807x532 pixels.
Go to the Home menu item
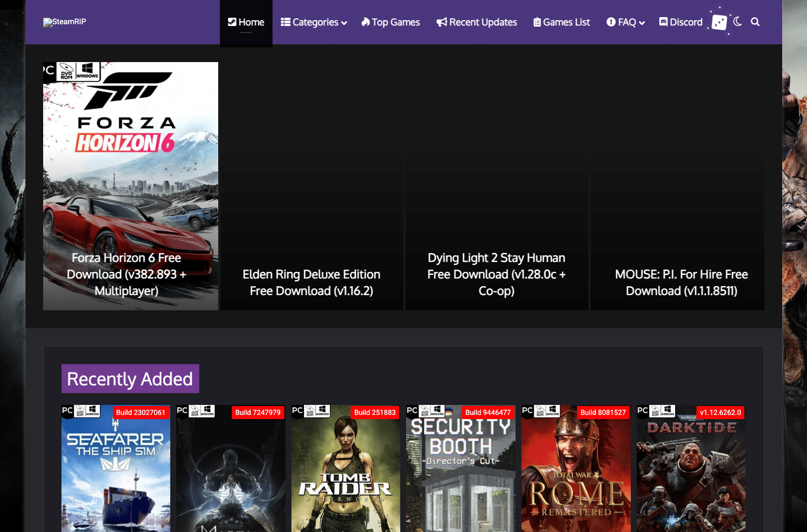(246, 22)
